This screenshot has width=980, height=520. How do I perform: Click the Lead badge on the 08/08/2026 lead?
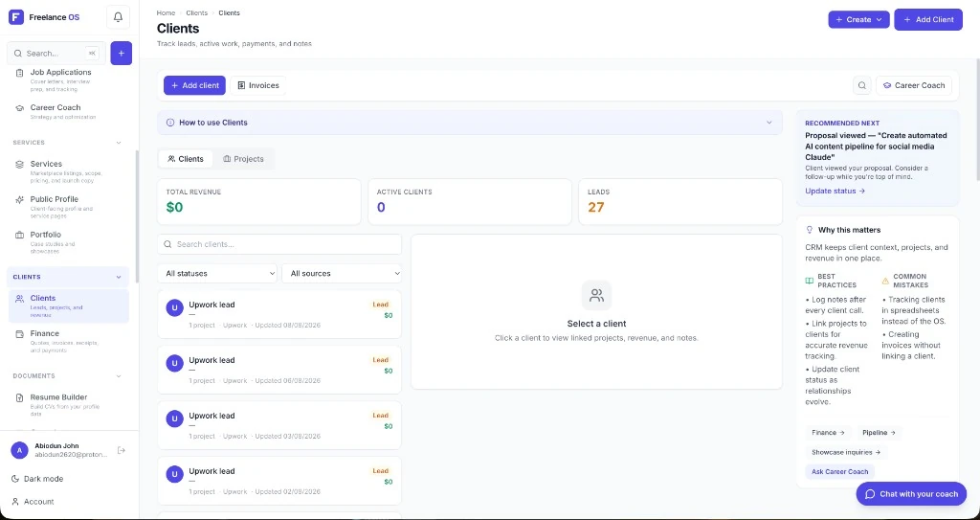click(x=381, y=305)
